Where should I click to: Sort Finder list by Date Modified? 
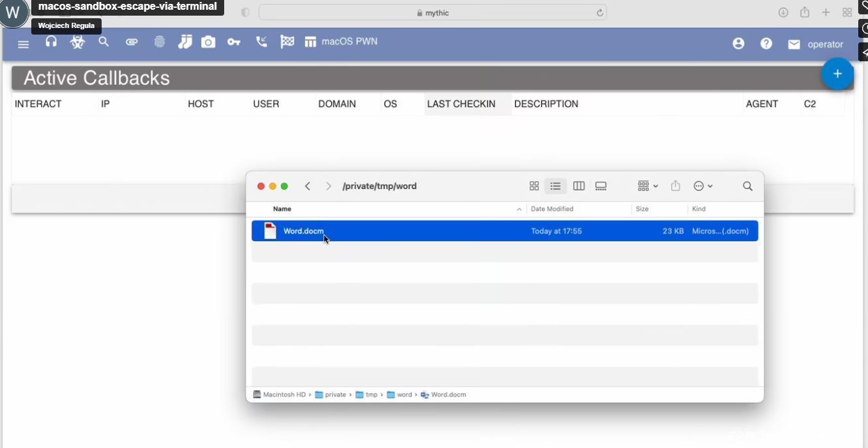[x=552, y=209]
